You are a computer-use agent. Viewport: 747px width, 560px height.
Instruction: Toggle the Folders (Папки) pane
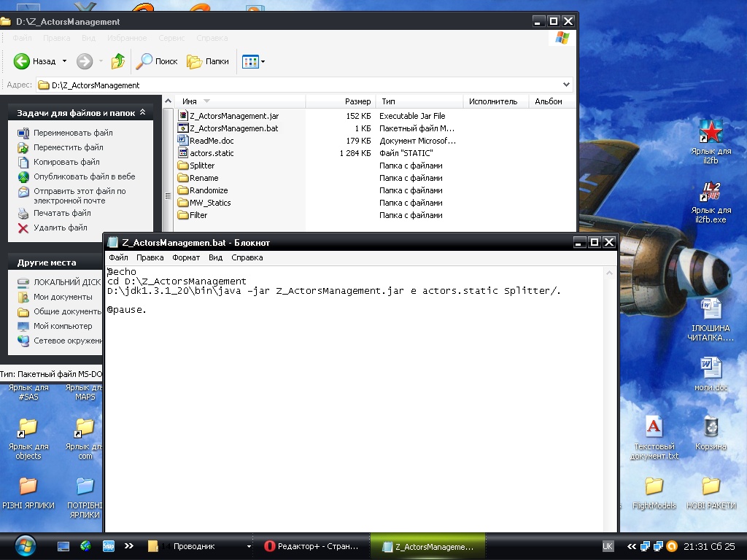208,62
